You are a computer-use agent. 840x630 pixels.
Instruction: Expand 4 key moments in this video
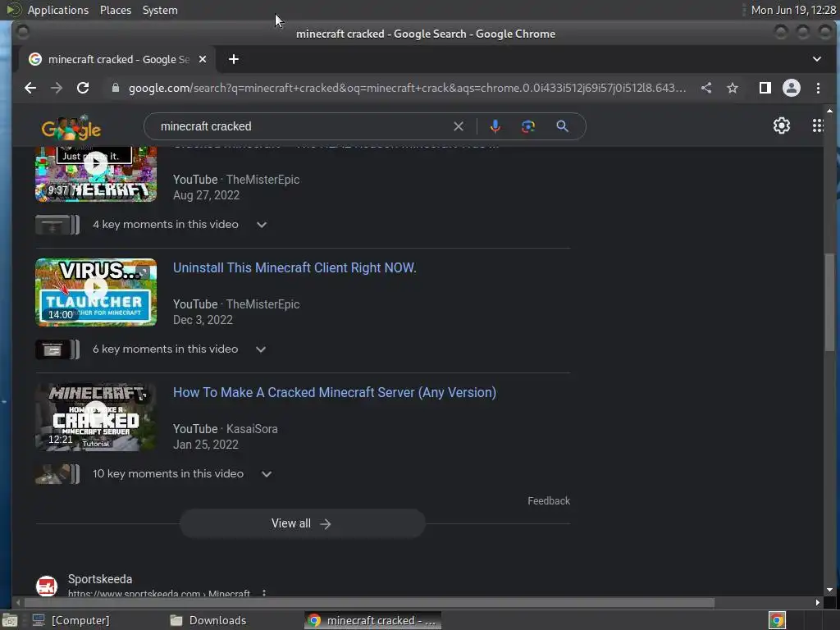[262, 225]
